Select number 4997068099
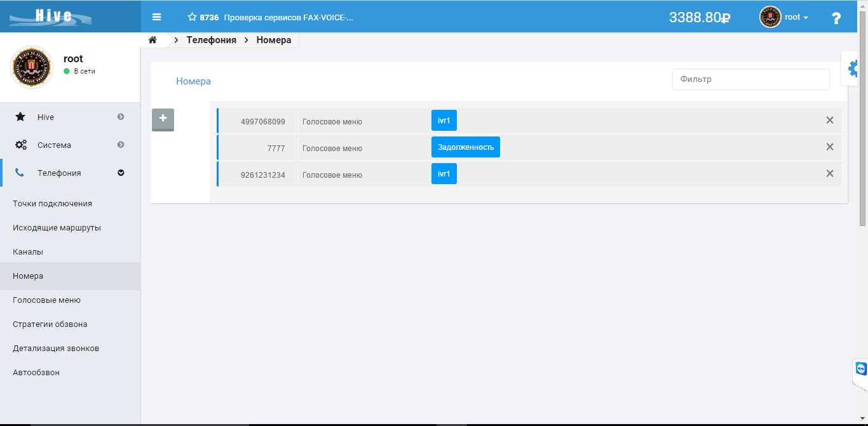 [x=262, y=122]
